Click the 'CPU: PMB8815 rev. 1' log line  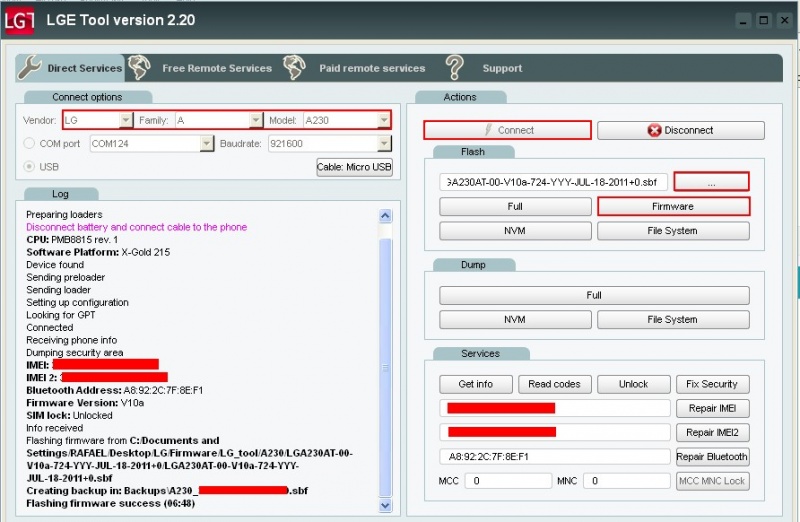pyautogui.click(x=72, y=240)
